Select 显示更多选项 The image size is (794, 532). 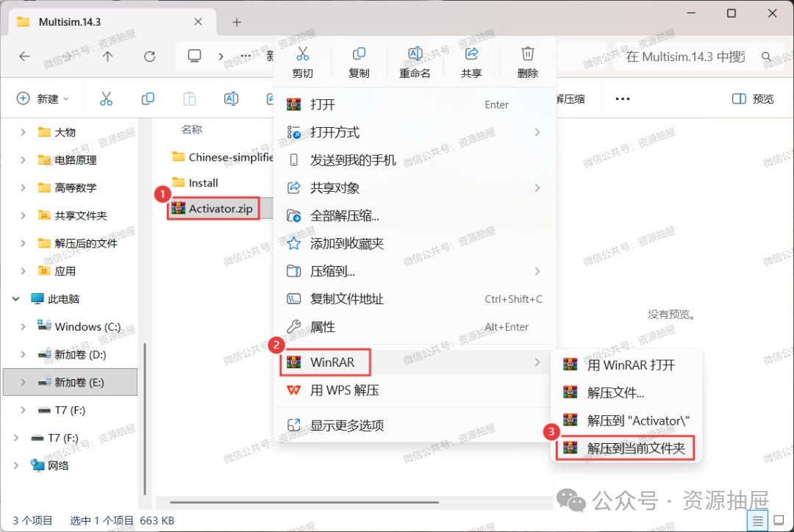click(x=415, y=425)
